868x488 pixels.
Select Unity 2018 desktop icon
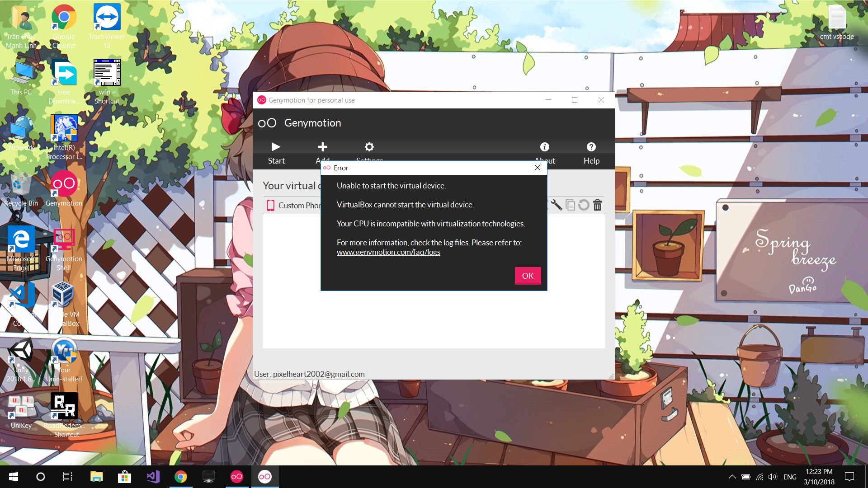click(21, 360)
